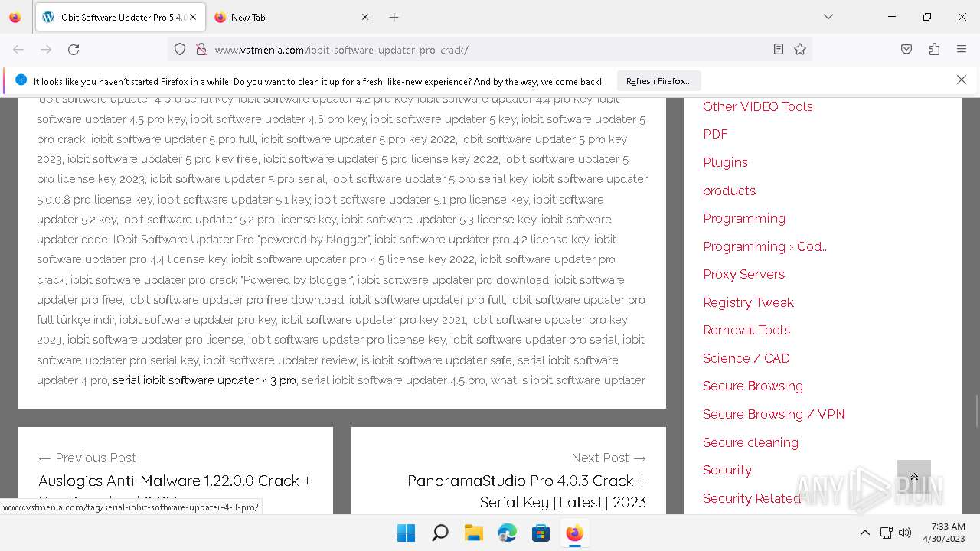The height and width of the screenshot is (551, 980).
Task: Open a new tab with plus button
Action: pos(394,17)
